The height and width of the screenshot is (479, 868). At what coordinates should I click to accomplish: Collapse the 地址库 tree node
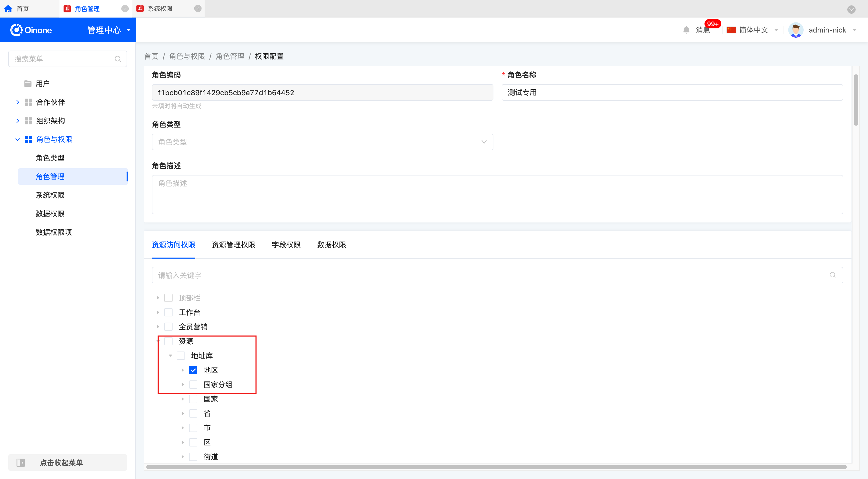point(170,355)
